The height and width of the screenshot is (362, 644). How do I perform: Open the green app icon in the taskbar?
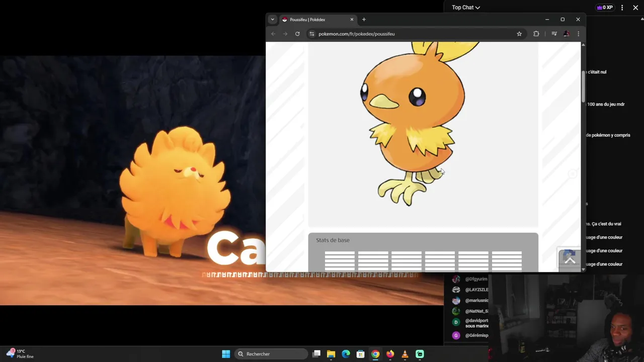click(x=420, y=354)
